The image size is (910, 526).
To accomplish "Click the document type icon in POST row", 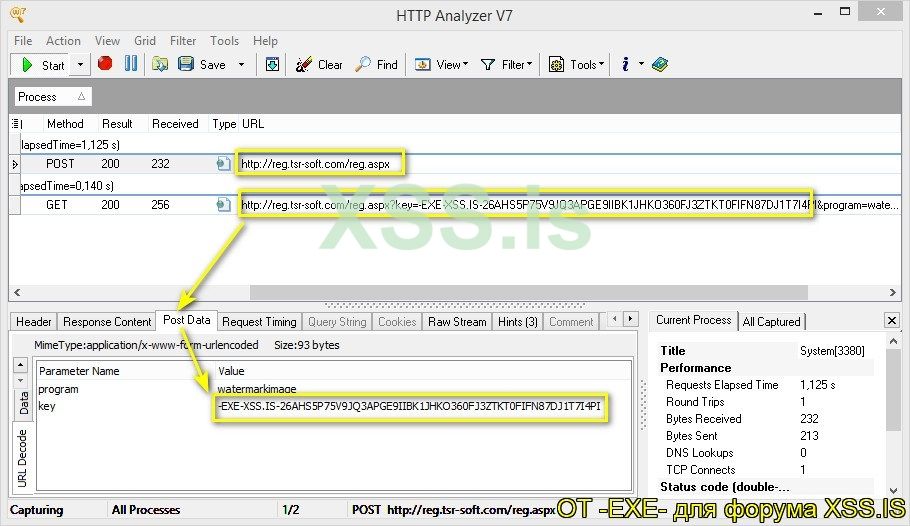I will click(223, 164).
